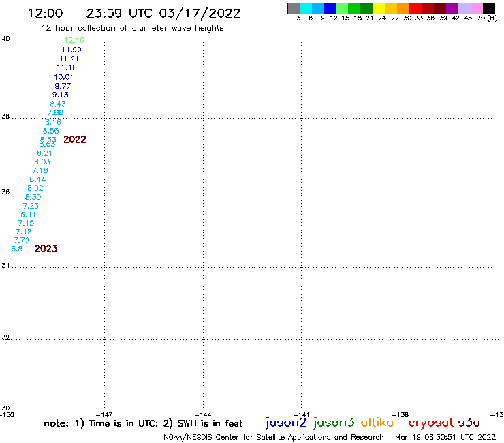Click the dark red 2022 pass time label

coord(74,140)
